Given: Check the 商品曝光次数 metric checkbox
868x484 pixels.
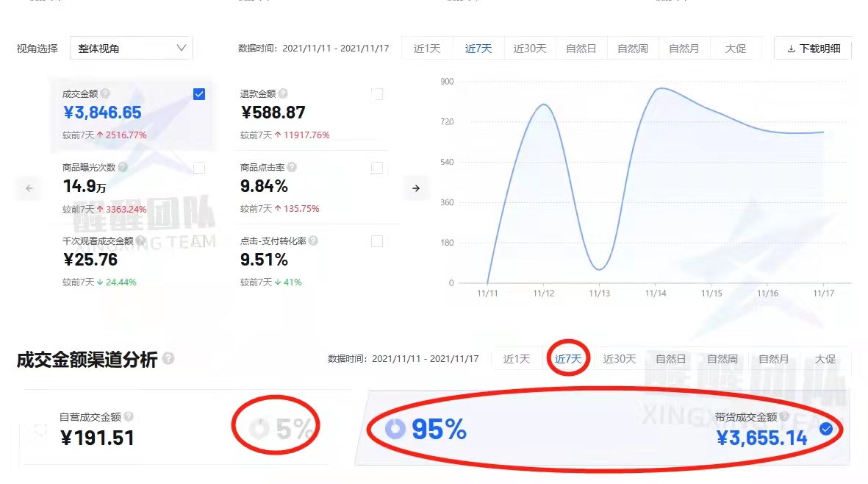Looking at the screenshot, I should click(199, 168).
